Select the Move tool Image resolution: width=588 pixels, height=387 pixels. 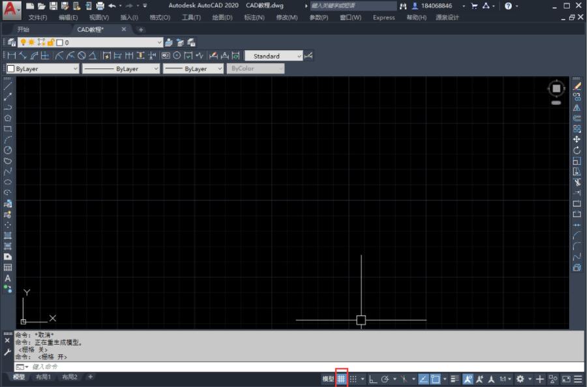click(577, 139)
